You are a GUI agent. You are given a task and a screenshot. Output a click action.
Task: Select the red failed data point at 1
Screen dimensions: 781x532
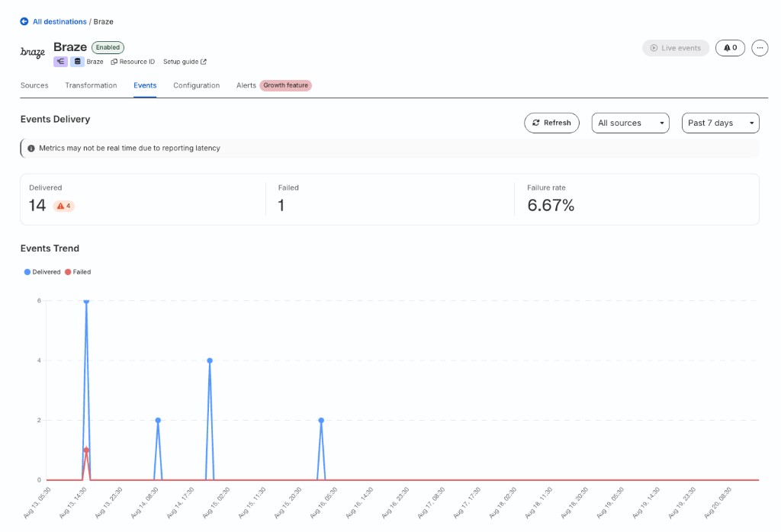point(86,450)
